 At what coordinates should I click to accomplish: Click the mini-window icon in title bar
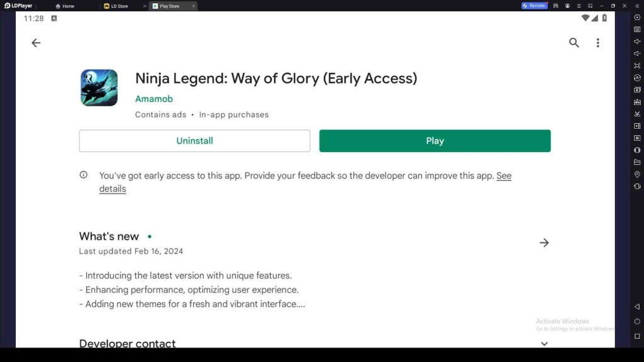(590, 6)
